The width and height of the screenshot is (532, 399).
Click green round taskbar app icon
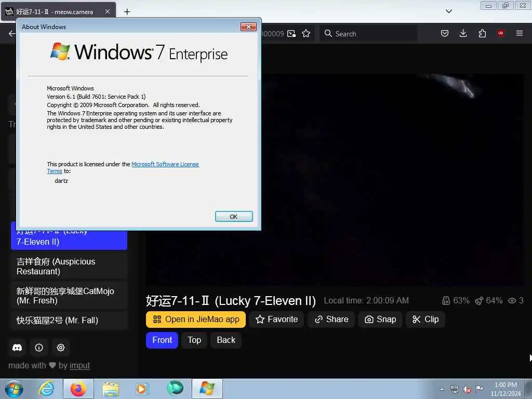(x=175, y=388)
